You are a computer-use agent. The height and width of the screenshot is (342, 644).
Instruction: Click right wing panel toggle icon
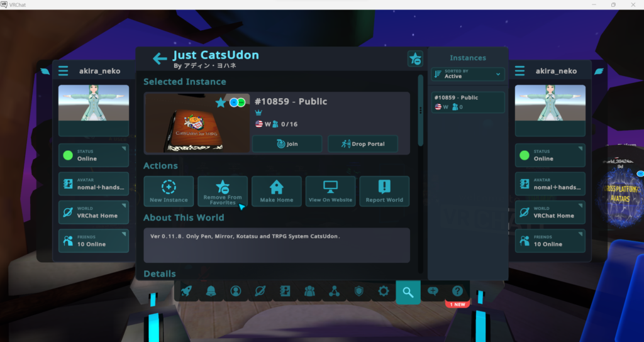tap(599, 72)
